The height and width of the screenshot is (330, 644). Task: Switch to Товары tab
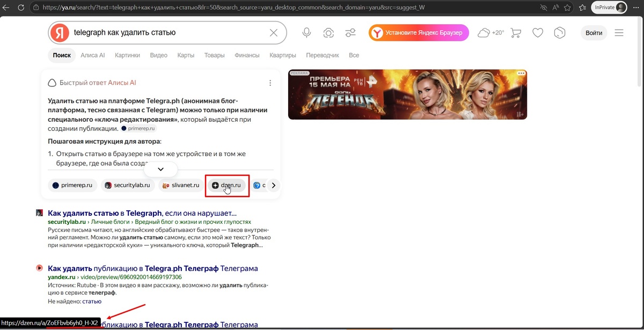[x=214, y=55]
